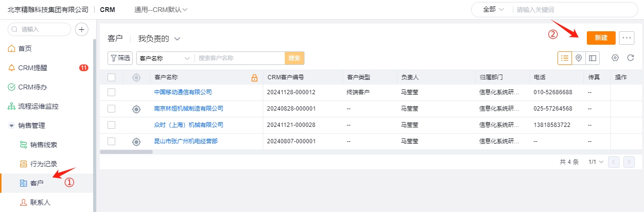Click cell 20241121-000028

[291, 125]
